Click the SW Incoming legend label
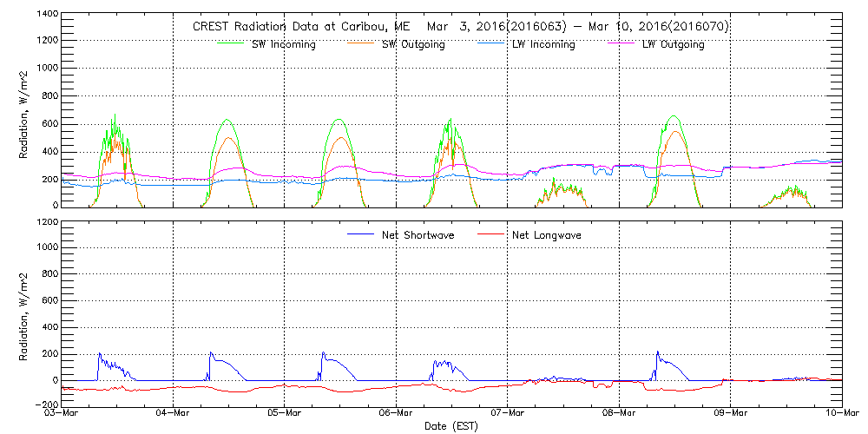Image resolution: width=868 pixels, height=434 pixels. (x=282, y=45)
